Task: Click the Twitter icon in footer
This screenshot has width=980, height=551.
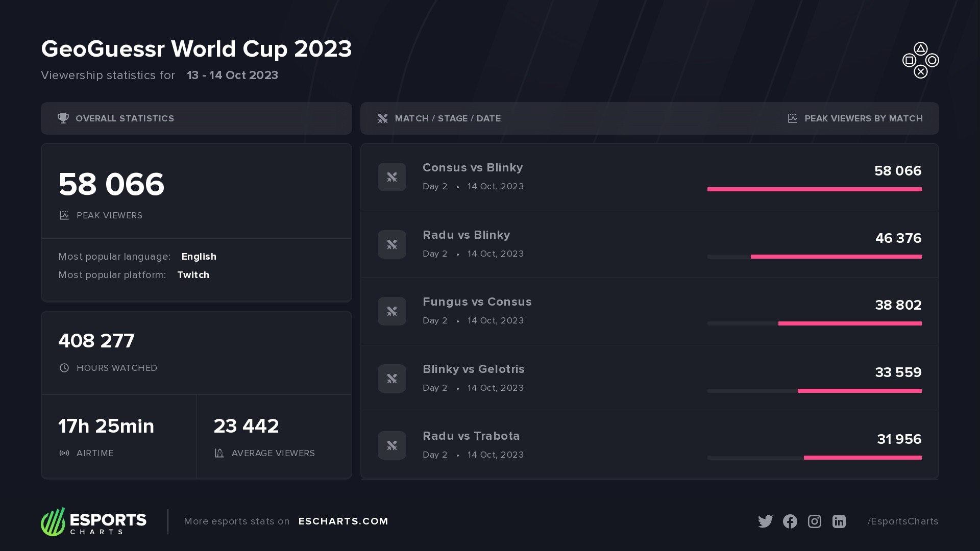Action: click(765, 521)
